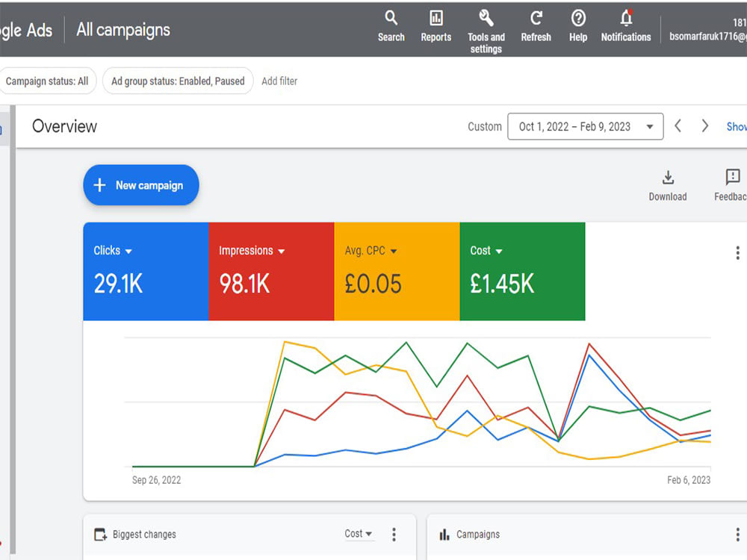Edit Ad group status filter chip
Image resolution: width=747 pixels, height=560 pixels.
(x=178, y=81)
